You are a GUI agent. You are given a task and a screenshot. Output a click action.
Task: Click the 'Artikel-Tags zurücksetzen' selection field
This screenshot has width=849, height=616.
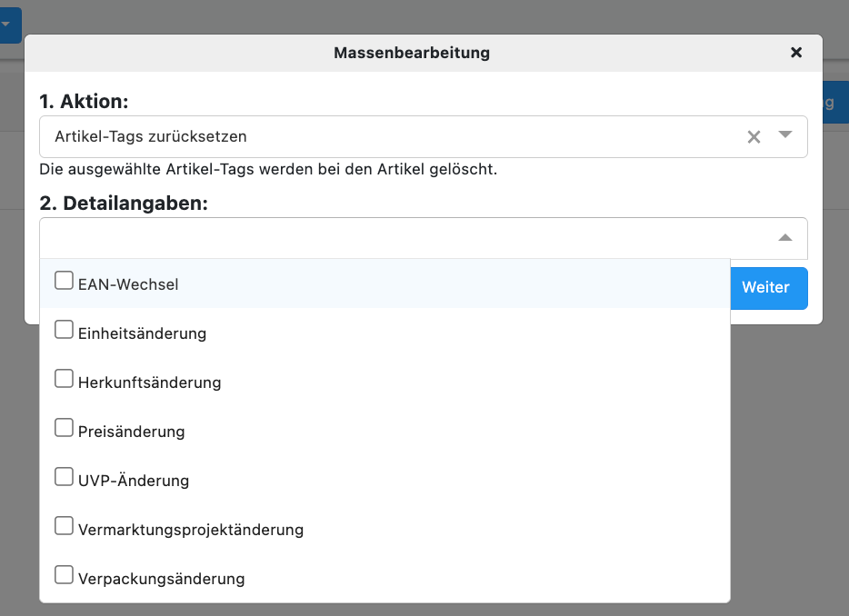coord(382,136)
